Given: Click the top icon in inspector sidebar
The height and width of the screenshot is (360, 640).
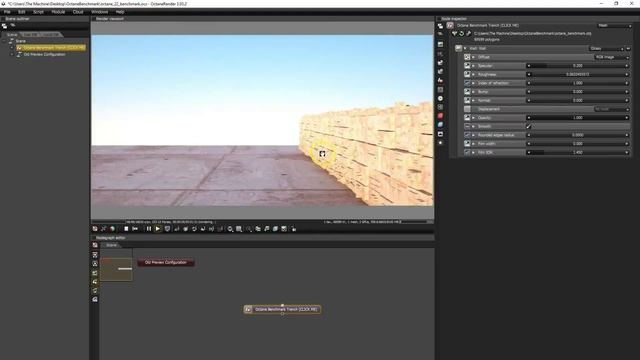Looking at the screenshot, I should coord(440,26).
